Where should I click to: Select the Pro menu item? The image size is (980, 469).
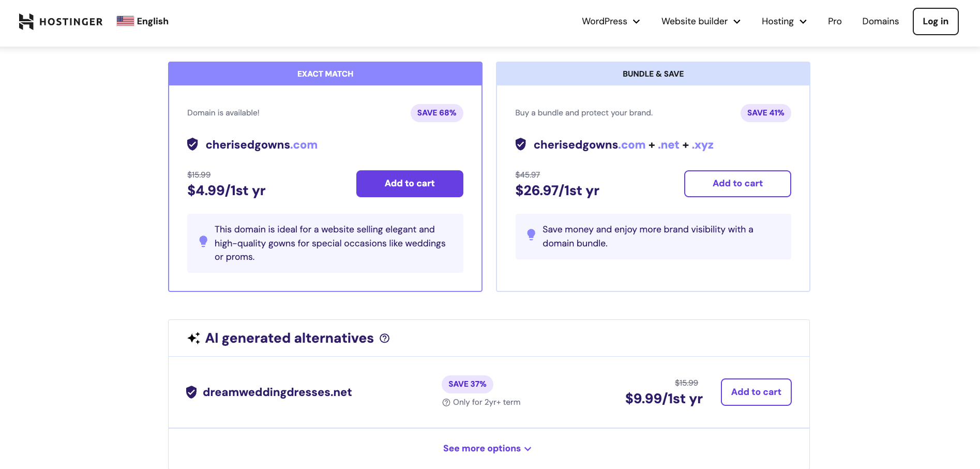pyautogui.click(x=834, y=21)
